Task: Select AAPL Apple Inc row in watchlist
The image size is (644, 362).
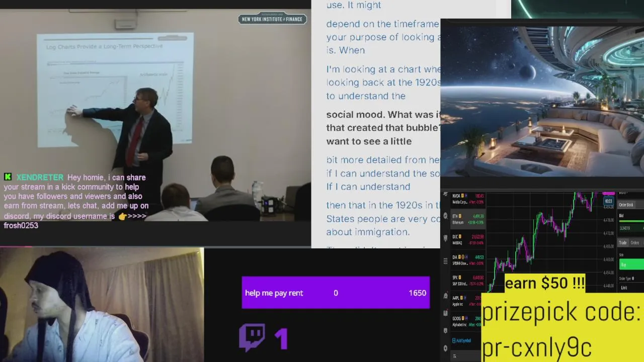Action: tap(466, 301)
